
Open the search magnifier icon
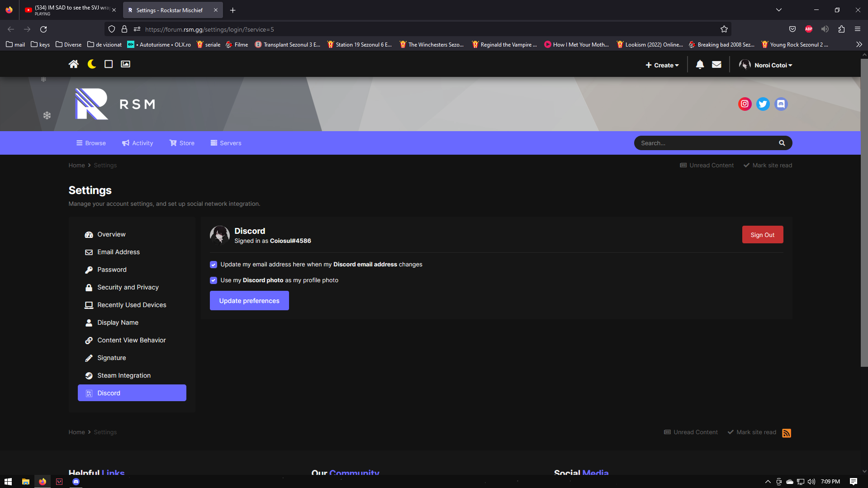(782, 142)
